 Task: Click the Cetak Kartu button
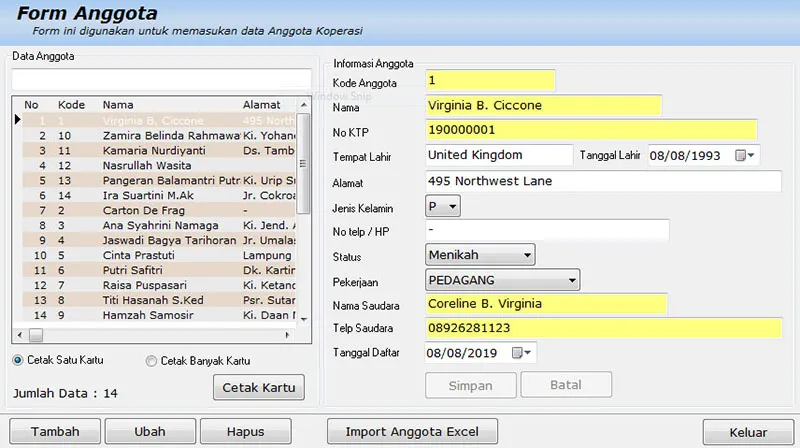pyautogui.click(x=259, y=387)
